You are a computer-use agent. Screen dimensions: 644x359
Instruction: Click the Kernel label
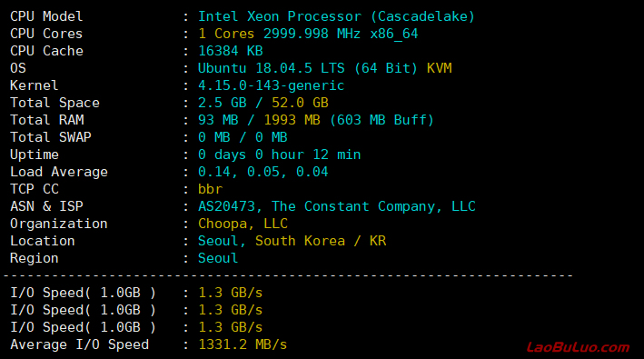[35, 85]
